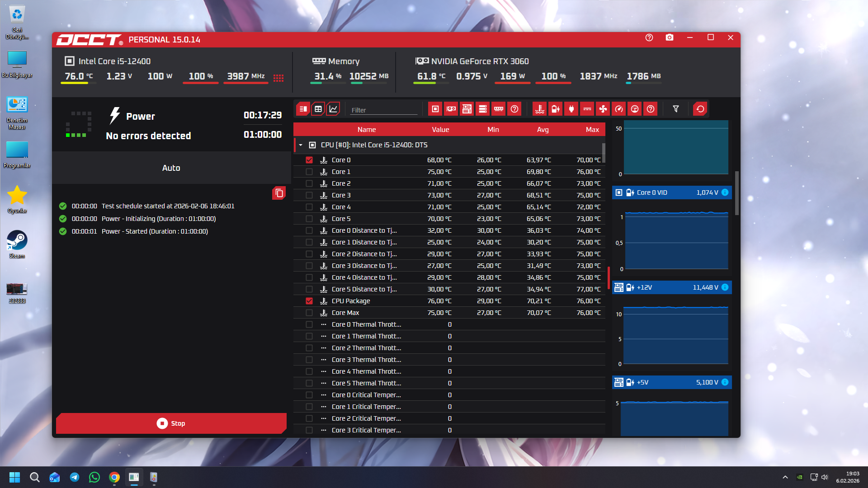Viewport: 868px width, 488px height.
Task: Copy the log with the red copy icon
Action: pos(279,193)
